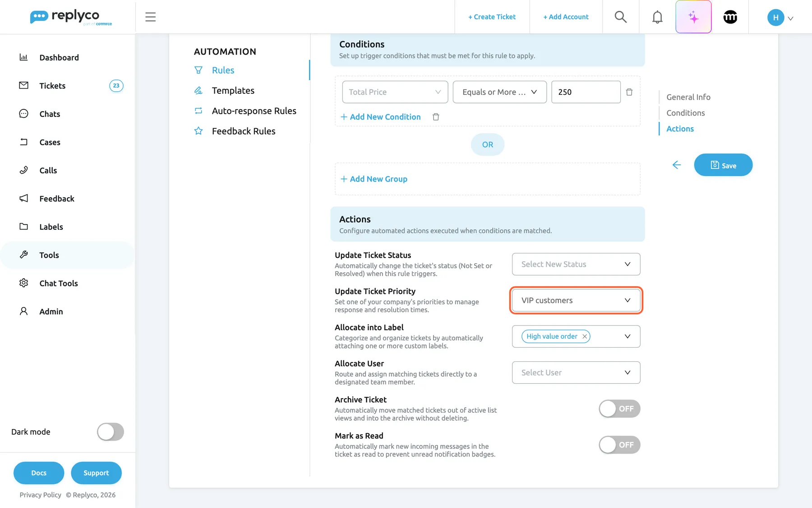
Task: Open the Total Price field dropdown
Action: pos(395,92)
